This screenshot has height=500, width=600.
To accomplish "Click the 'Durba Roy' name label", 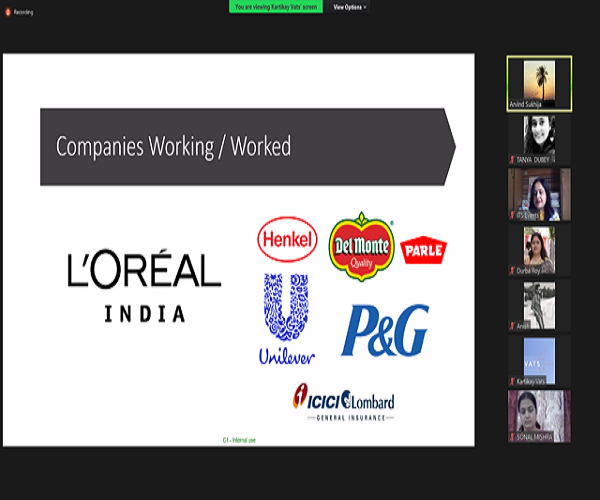I will click(528, 271).
